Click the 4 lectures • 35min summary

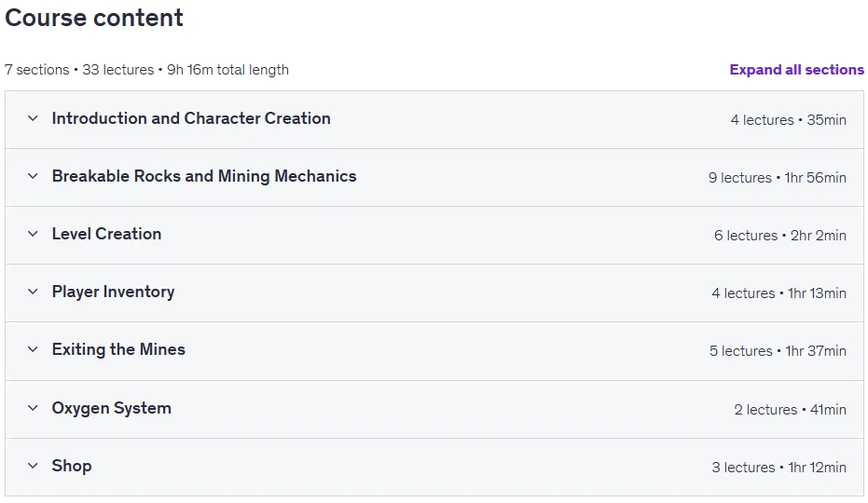(x=789, y=120)
